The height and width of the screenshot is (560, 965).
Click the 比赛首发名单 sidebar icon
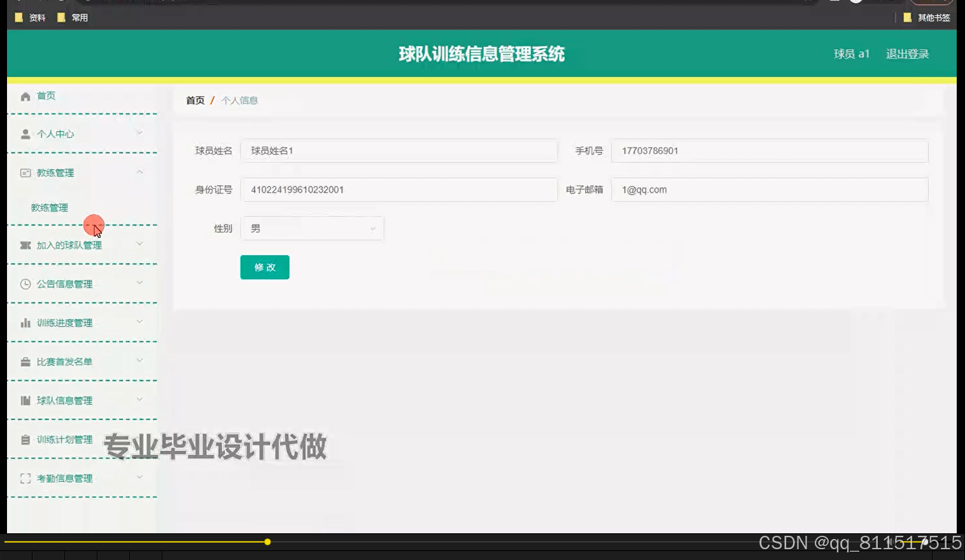[25, 361]
